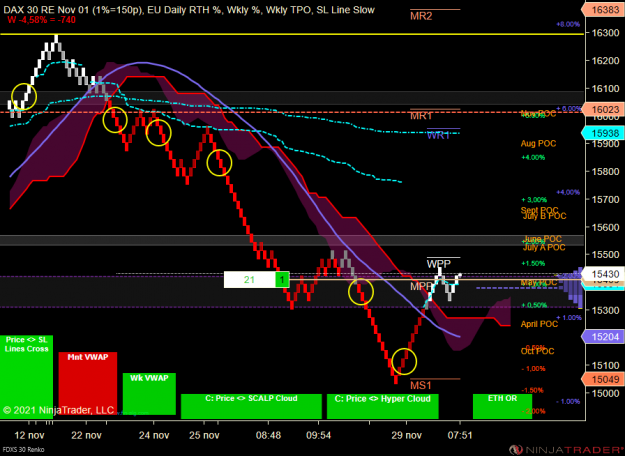
Task: Click the 'FDXS 30 Renko' instrument label
Action: click(x=22, y=450)
